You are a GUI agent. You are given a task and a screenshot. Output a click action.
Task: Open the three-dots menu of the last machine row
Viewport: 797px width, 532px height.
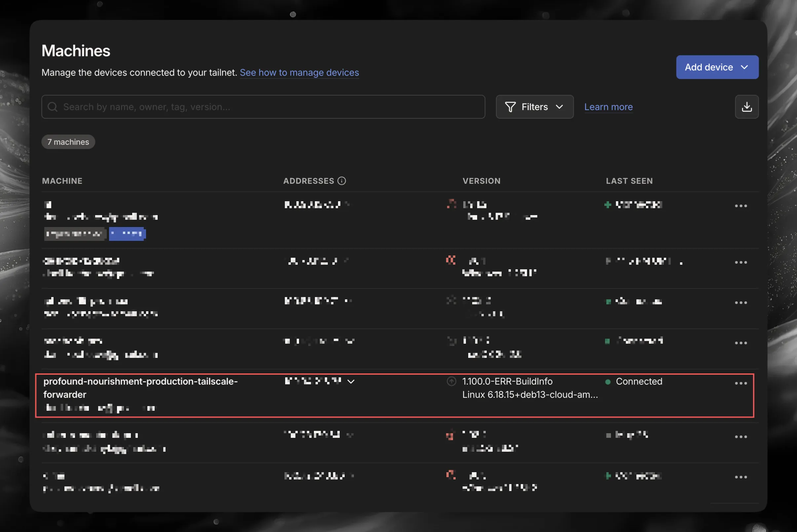pyautogui.click(x=741, y=477)
